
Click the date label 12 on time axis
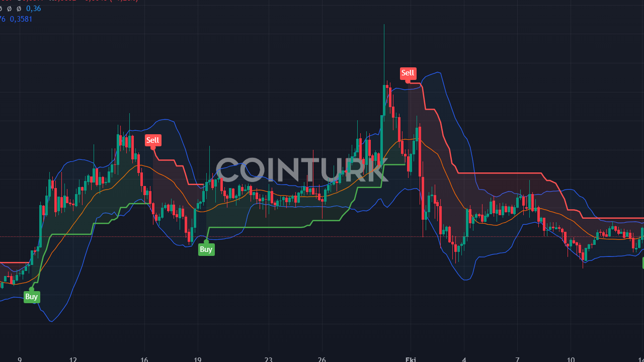click(x=73, y=359)
